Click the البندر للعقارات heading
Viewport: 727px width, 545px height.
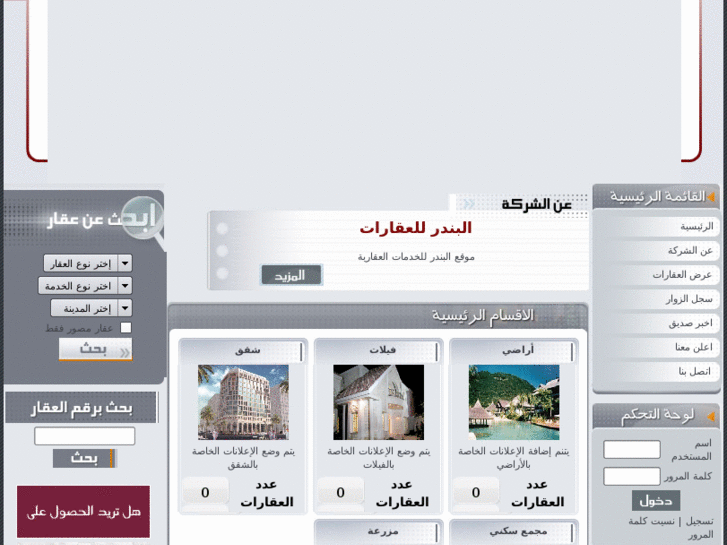[x=415, y=228]
